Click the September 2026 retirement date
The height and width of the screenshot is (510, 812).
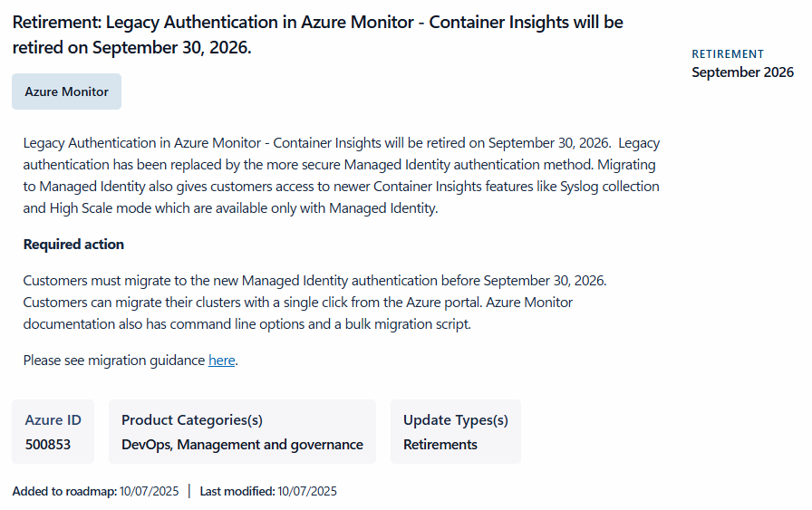(742, 72)
